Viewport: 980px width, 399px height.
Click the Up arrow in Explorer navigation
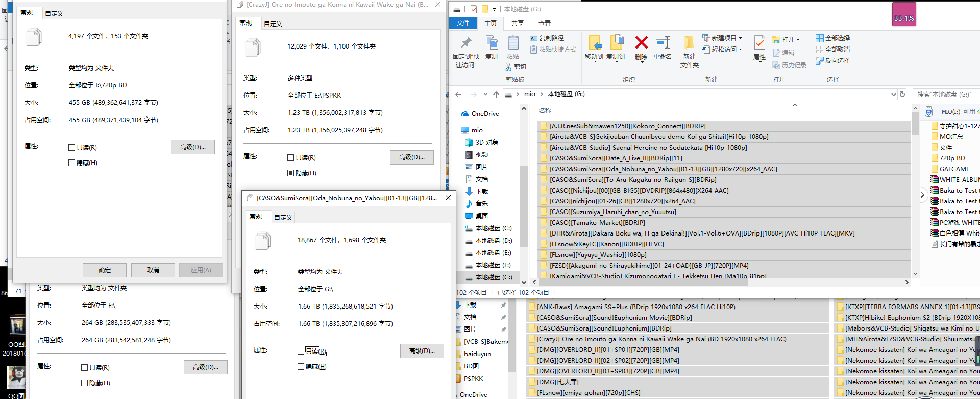pos(496,95)
